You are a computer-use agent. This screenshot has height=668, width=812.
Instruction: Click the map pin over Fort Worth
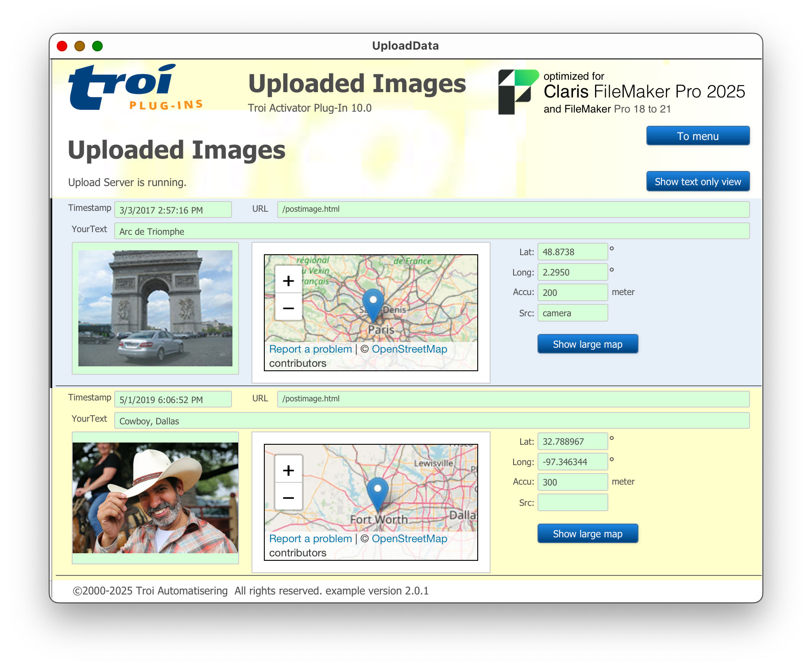[378, 494]
